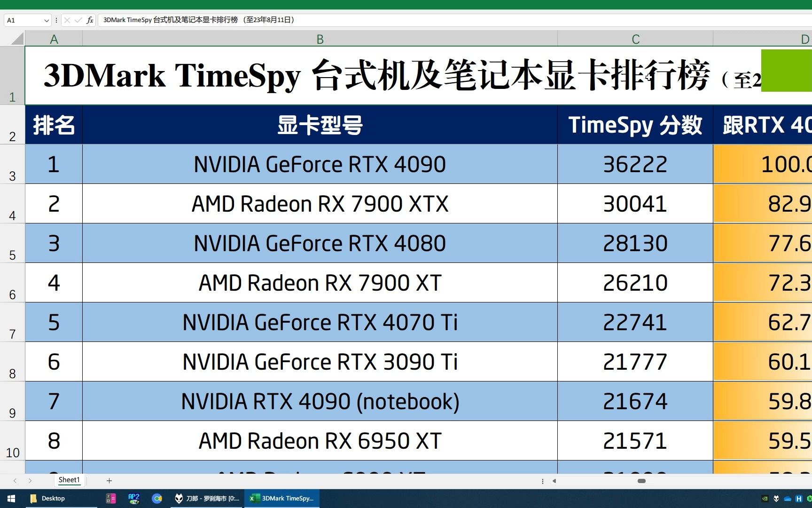
Task: Open the blue H tray icon
Action: 798,499
